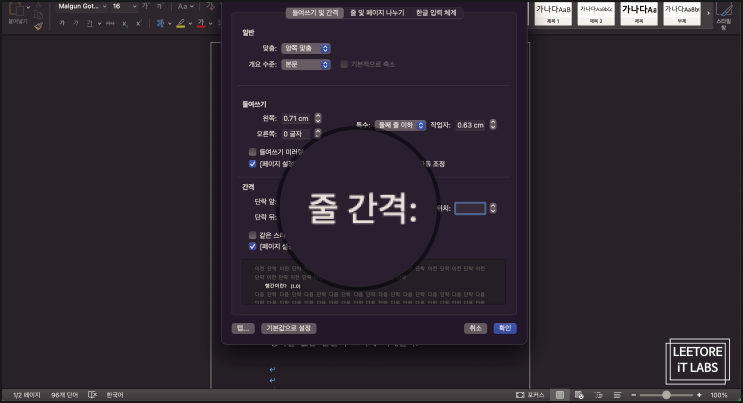
Task: Click the 위치 line spacing input field
Action: pos(470,209)
